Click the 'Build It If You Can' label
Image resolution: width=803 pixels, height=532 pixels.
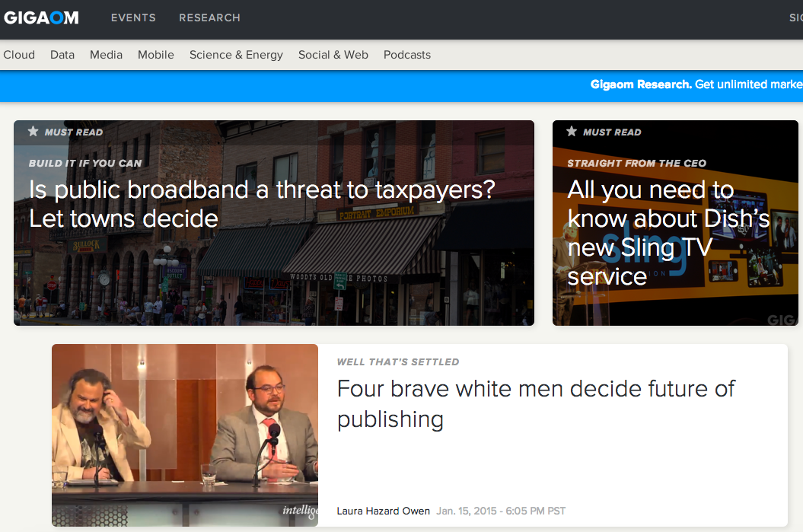(x=85, y=163)
